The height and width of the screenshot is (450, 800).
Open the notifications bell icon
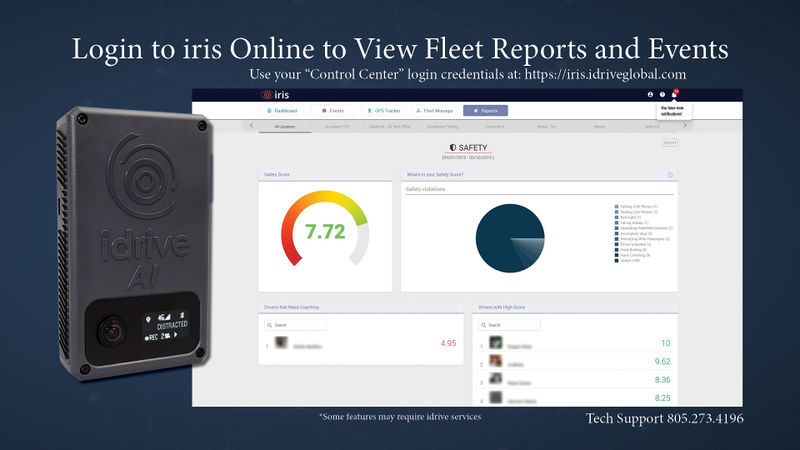coord(674,94)
